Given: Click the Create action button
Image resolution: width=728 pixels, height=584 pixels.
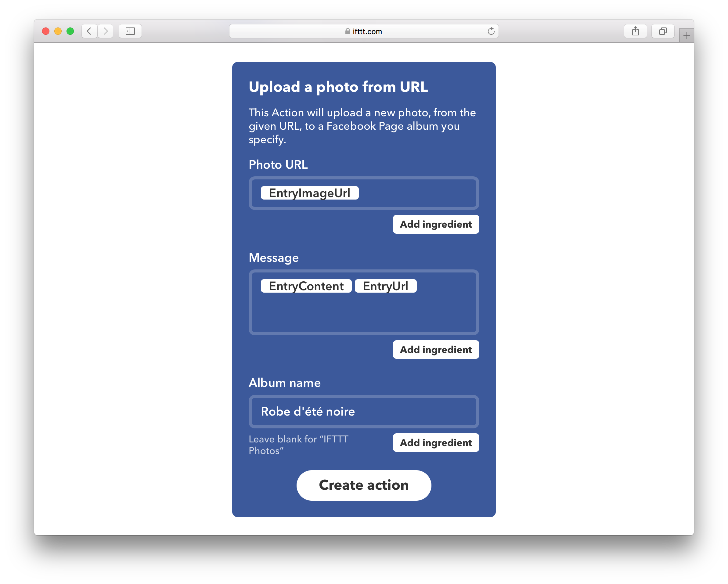Looking at the screenshot, I should [363, 485].
